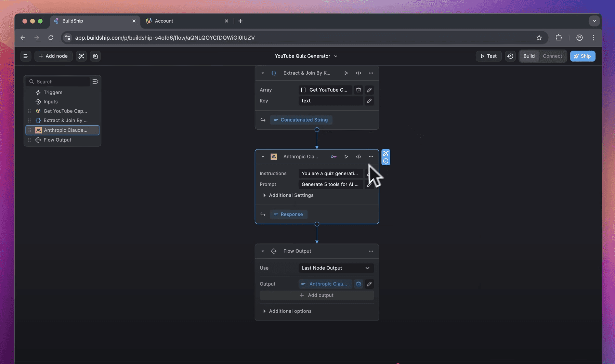The height and width of the screenshot is (364, 615).
Task: Open the browser profile icon
Action: coord(579,38)
